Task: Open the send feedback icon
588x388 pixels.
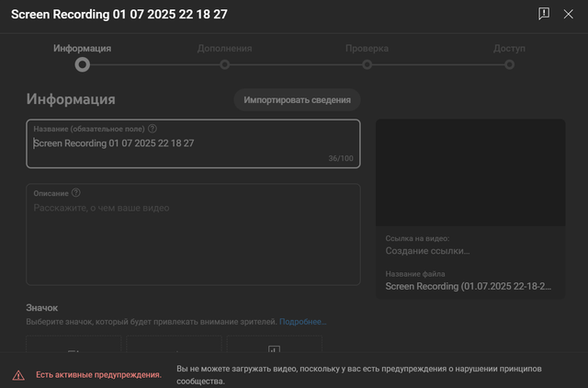Action: pos(544,14)
